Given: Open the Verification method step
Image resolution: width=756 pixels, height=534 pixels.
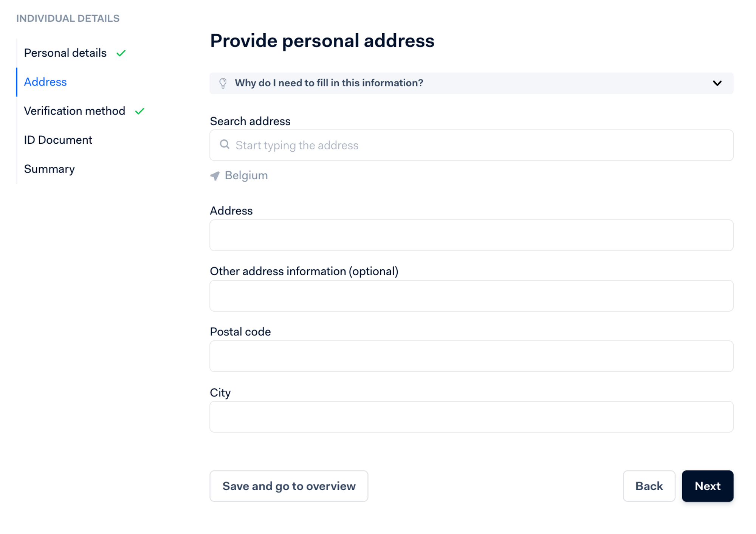Looking at the screenshot, I should [74, 111].
